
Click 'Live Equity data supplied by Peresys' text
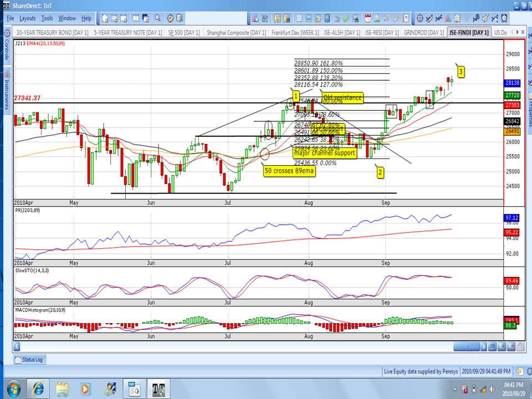pos(421,371)
